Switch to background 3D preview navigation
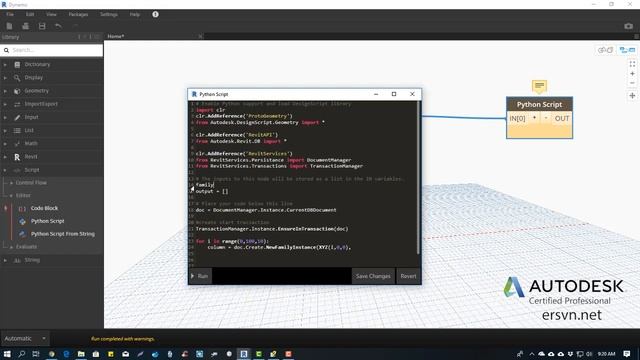This screenshot has width=640, height=360. [605, 50]
